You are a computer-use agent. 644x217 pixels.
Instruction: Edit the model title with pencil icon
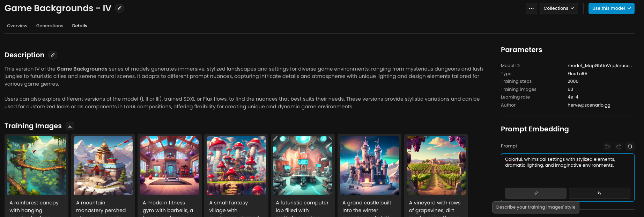(x=119, y=8)
